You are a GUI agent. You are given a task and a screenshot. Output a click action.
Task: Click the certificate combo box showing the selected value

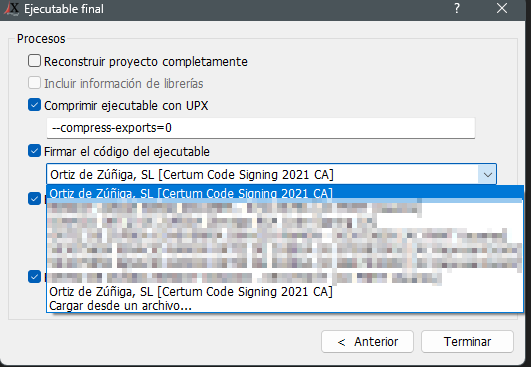(x=271, y=174)
